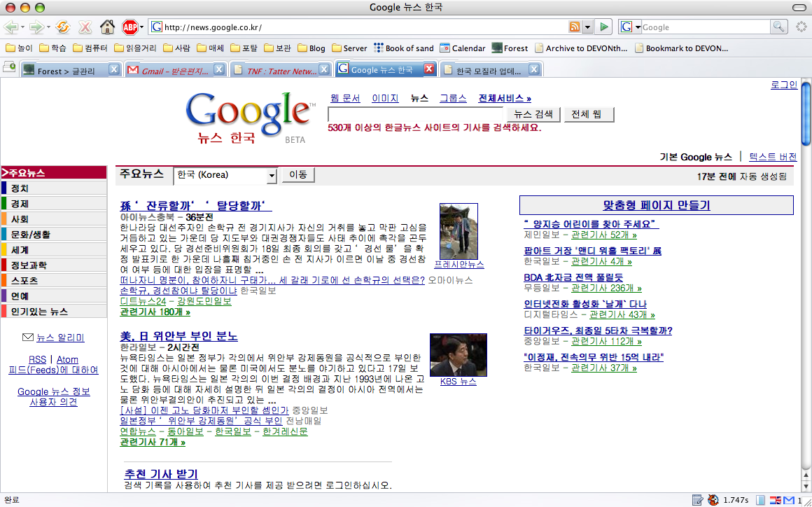
Task: Click the KBS 뉴스 article thumbnail photo
Action: (x=458, y=355)
